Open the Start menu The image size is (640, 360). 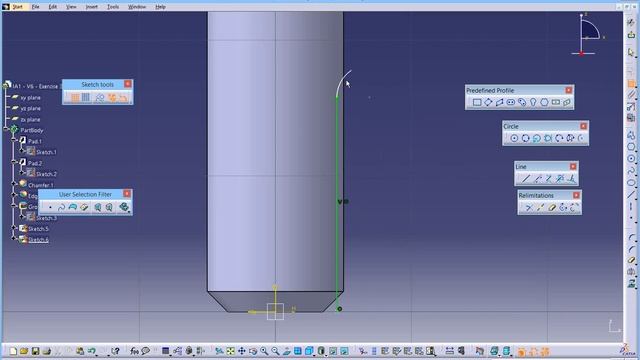click(x=18, y=7)
